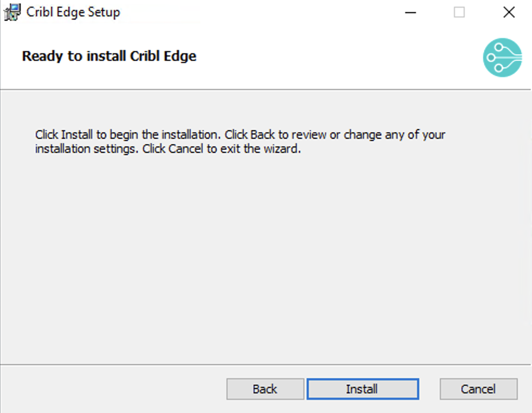Select the installer icon beside the window title

pyautogui.click(x=11, y=11)
